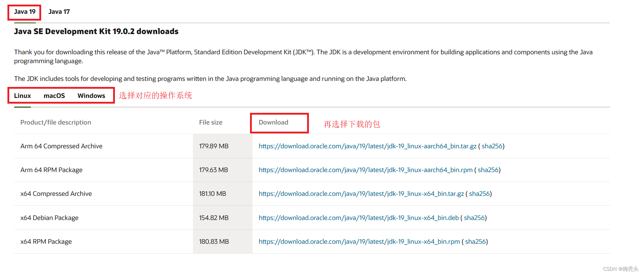Viewport: 644px width, 275px height.
Task: Open sha256 link for x64 Debian Package
Action: [x=474, y=218]
